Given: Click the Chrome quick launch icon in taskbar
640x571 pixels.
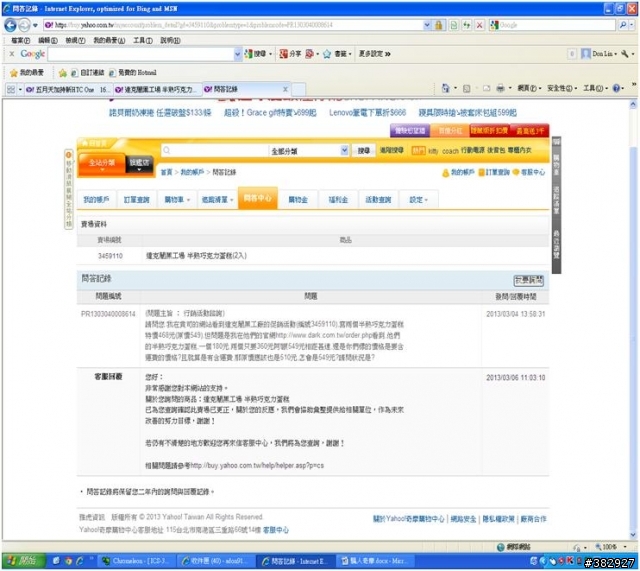Looking at the screenshot, I should coord(68,561).
